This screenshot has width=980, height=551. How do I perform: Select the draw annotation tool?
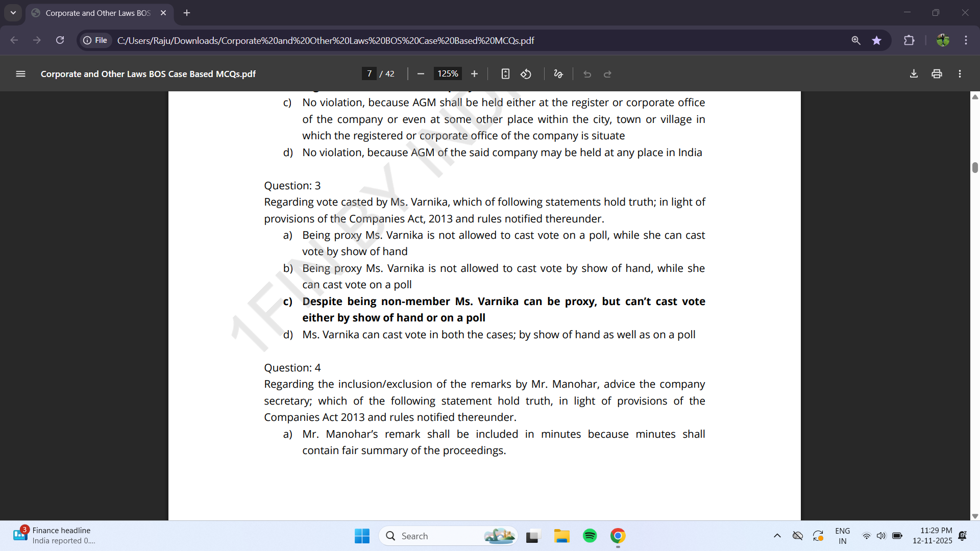(558, 74)
